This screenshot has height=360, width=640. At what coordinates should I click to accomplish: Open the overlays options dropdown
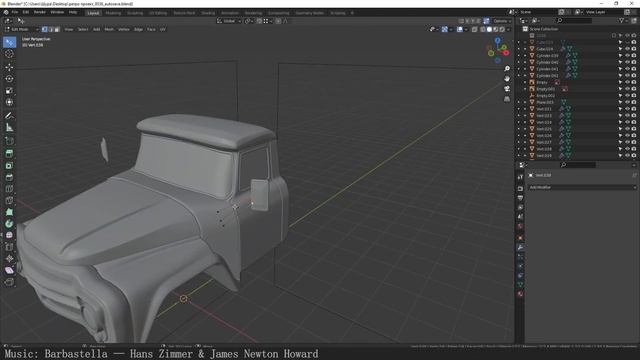(466, 29)
